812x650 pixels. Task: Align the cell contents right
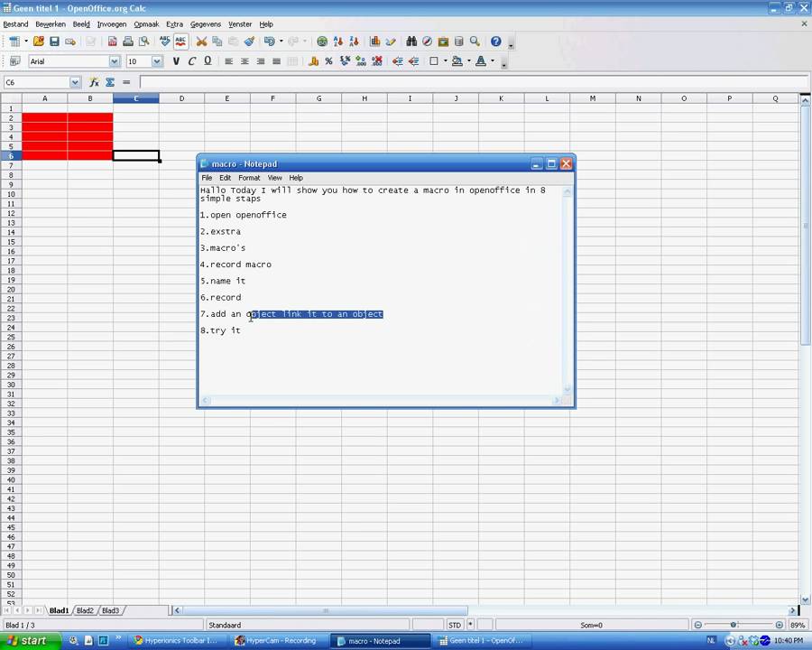(261, 61)
